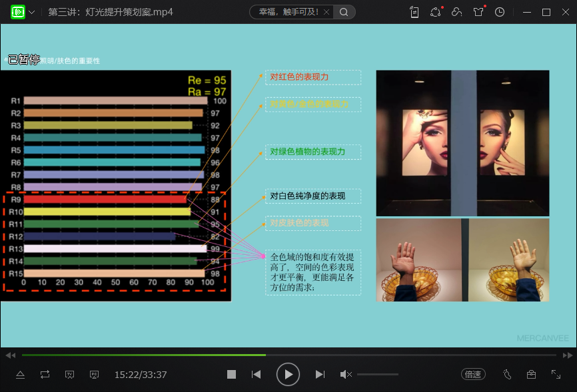Viewport: 577px width, 392px height.
Task: Click the search field with 幸福,触手可及
Action: pos(288,12)
